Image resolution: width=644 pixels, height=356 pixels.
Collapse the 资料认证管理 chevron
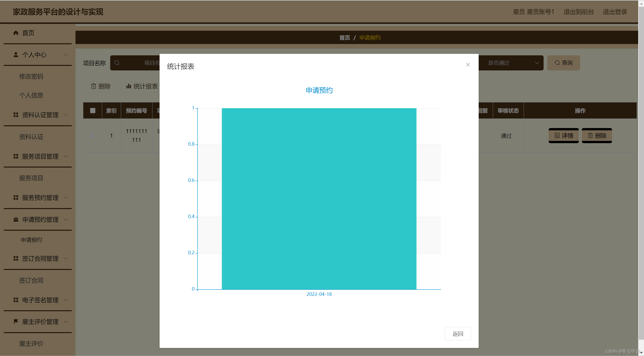point(66,115)
